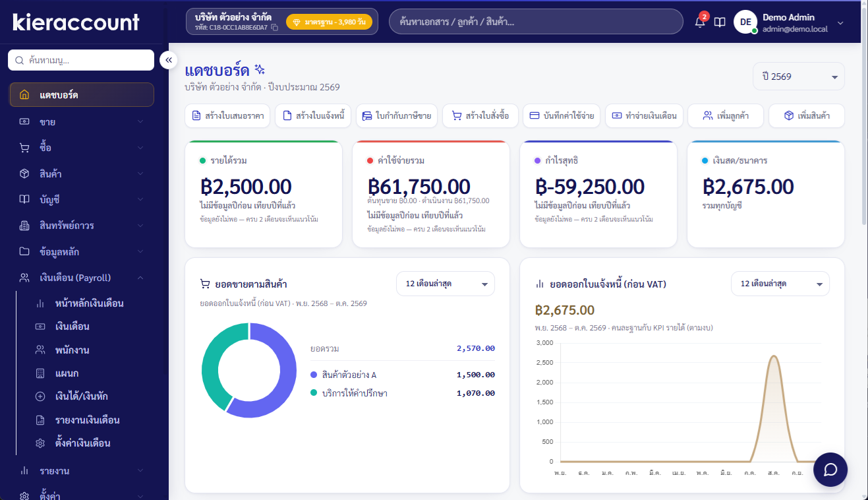868x500 pixels.
Task: Open the chat support bubble
Action: [830, 470]
